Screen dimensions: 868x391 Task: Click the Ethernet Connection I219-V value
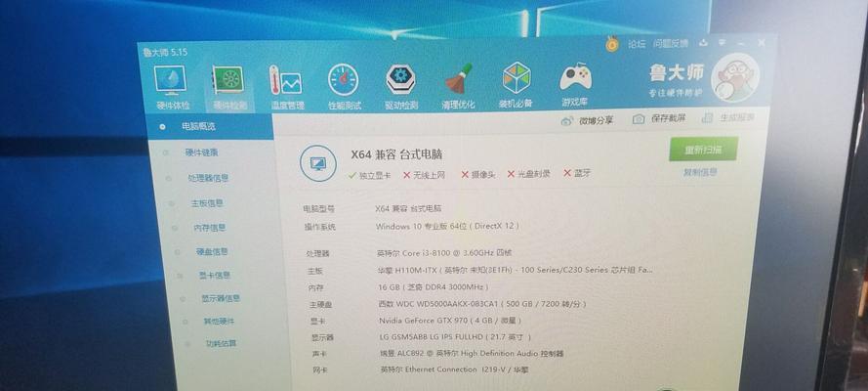pos(454,369)
